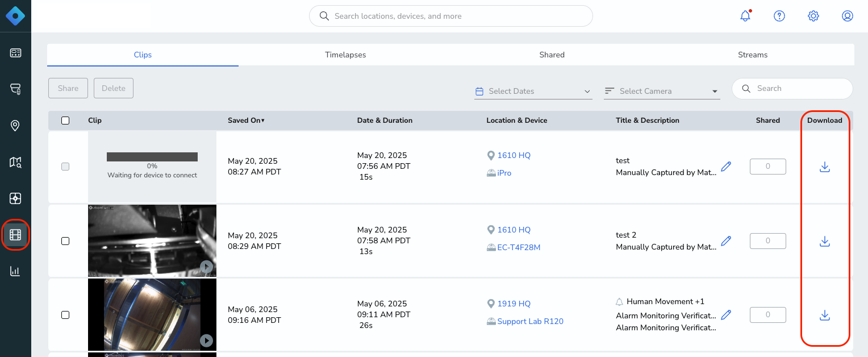
Task: Check the 'test' clip row checkbox
Action: (x=65, y=167)
